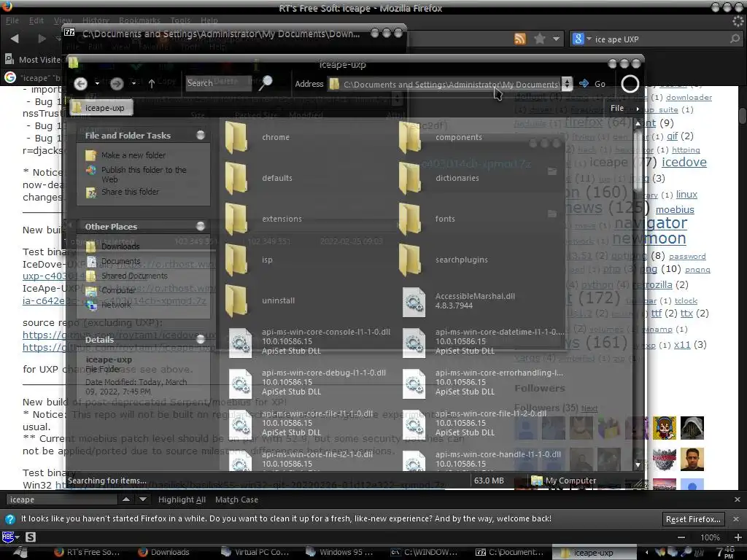Click the Explorer vertical scrollbar down arrow

click(638, 464)
